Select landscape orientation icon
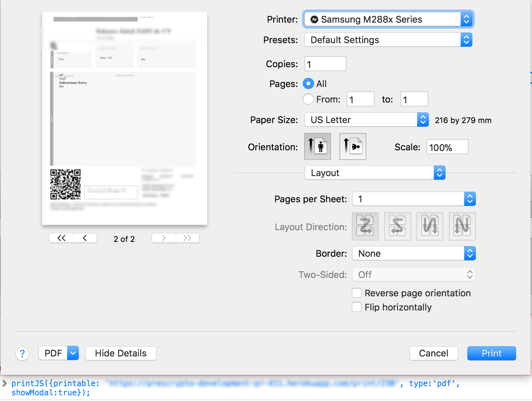 tap(353, 146)
